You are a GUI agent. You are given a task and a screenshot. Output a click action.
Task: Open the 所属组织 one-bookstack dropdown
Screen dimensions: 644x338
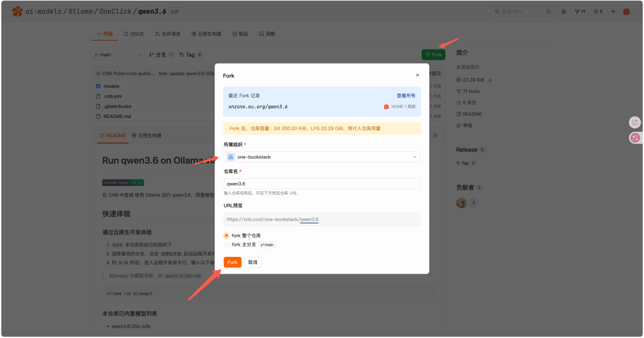pos(321,157)
